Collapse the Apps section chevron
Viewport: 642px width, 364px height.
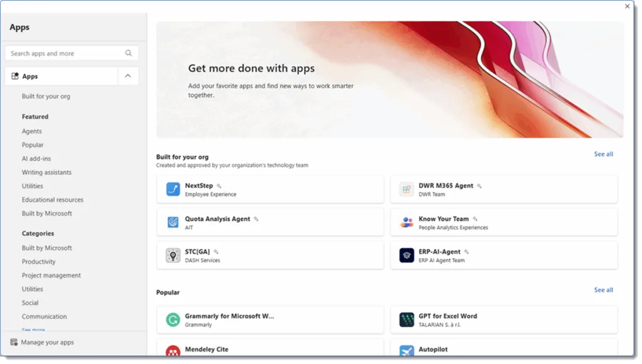click(x=128, y=76)
